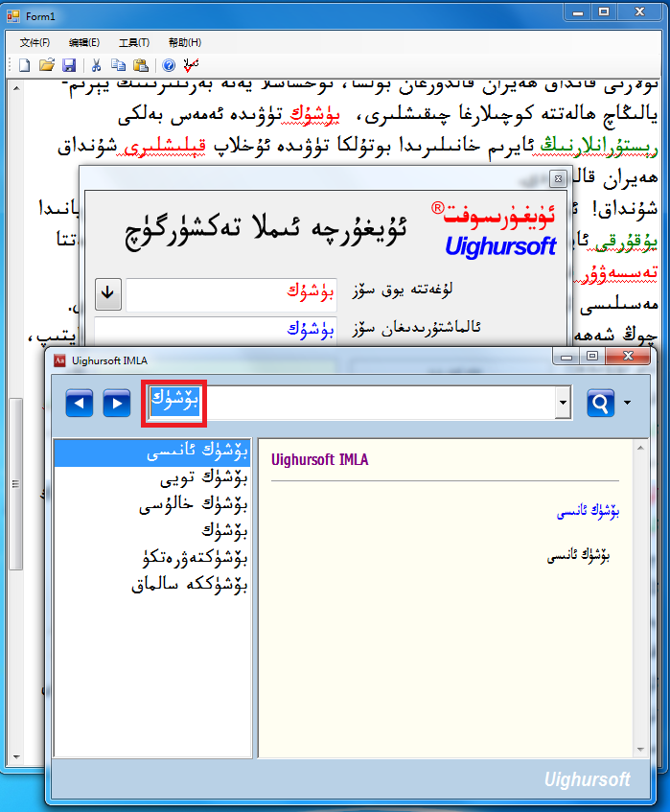Viewport: 670px width, 812px height.
Task: Click the Cut scissors icon
Action: (96, 65)
